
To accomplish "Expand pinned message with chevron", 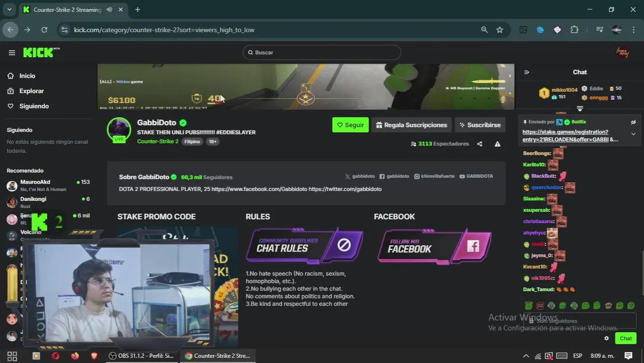I will (x=633, y=134).
